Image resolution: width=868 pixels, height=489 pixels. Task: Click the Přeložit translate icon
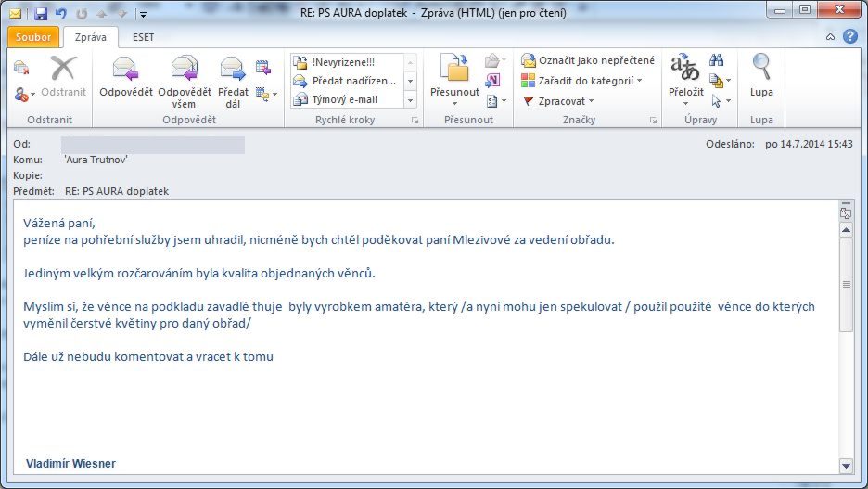coord(684,72)
